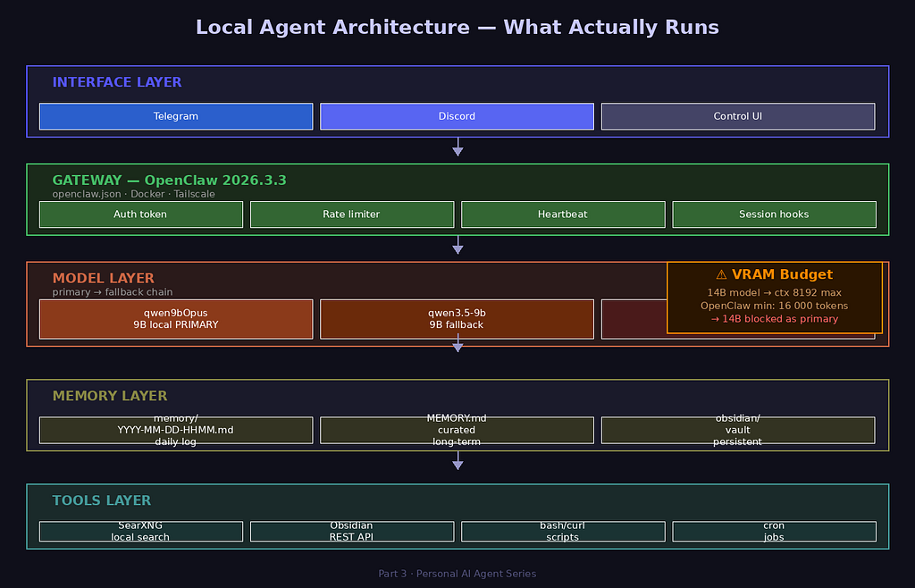Click the qwen3.5-9b 9B fallback box
The image size is (915, 588).
(457, 319)
